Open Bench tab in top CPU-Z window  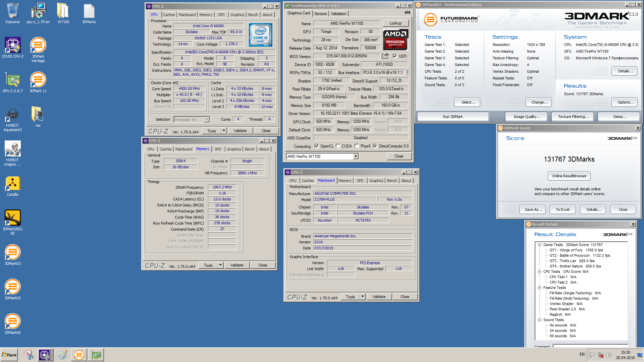[x=253, y=15]
